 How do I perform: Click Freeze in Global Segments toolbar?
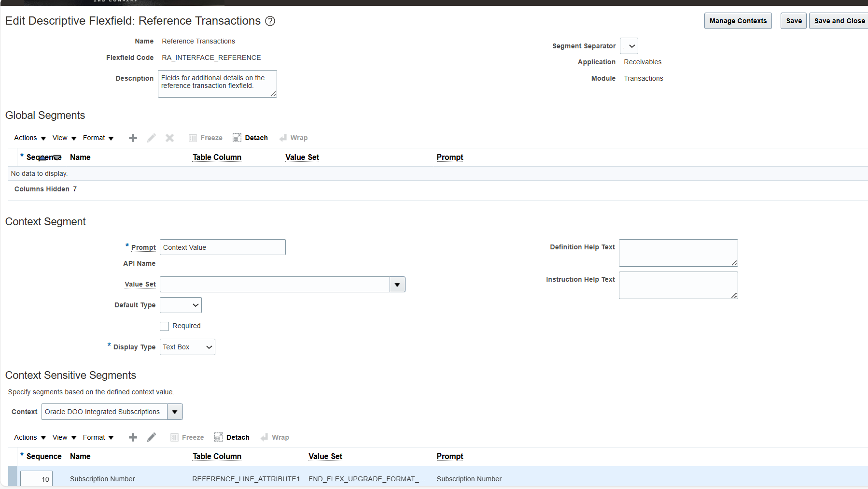point(206,138)
